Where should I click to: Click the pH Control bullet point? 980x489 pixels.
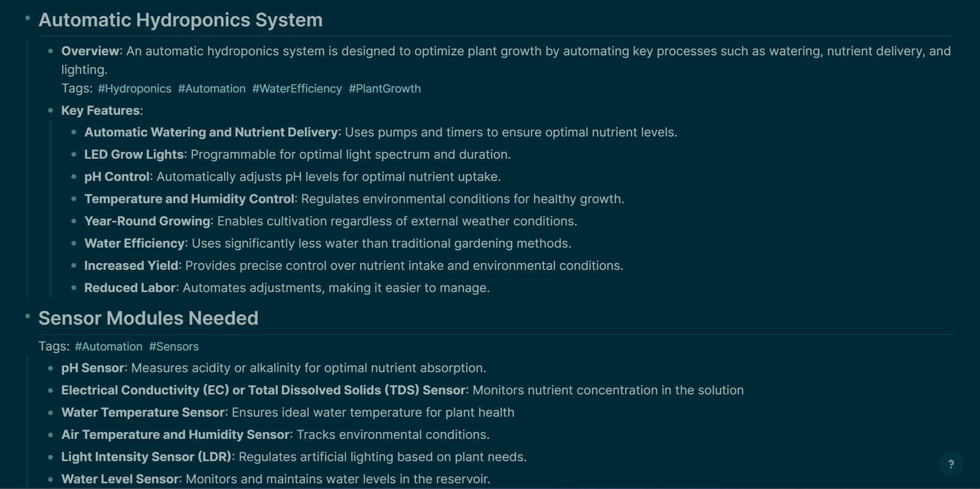tap(73, 176)
